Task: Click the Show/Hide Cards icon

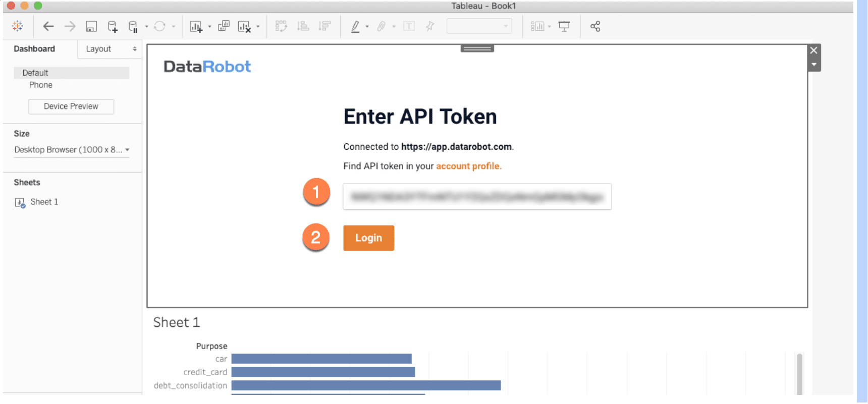Action: [537, 26]
